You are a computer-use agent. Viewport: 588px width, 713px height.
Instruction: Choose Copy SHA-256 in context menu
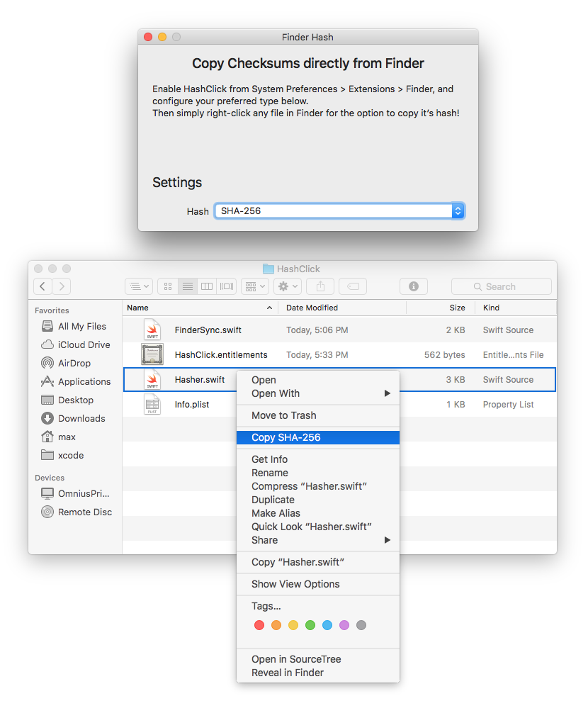coord(317,437)
